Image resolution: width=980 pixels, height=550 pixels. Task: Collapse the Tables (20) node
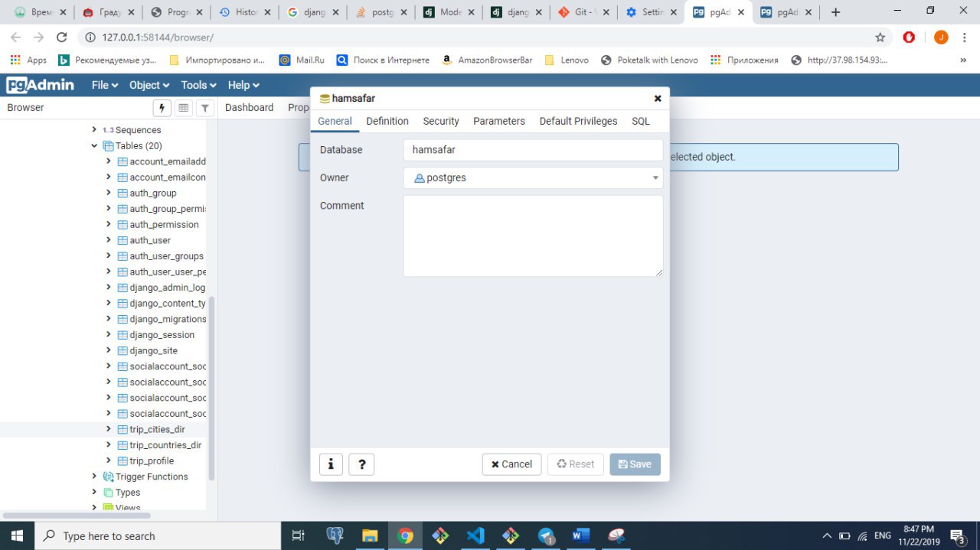pyautogui.click(x=94, y=145)
